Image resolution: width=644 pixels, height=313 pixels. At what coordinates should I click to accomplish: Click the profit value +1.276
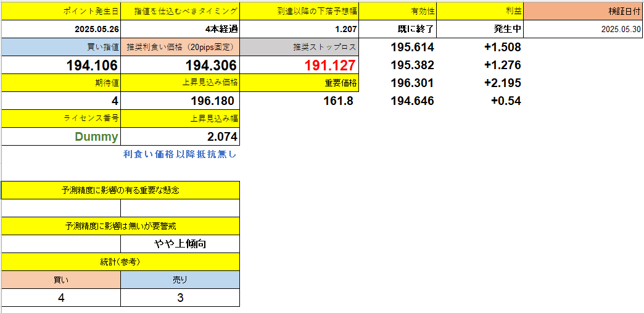click(502, 65)
